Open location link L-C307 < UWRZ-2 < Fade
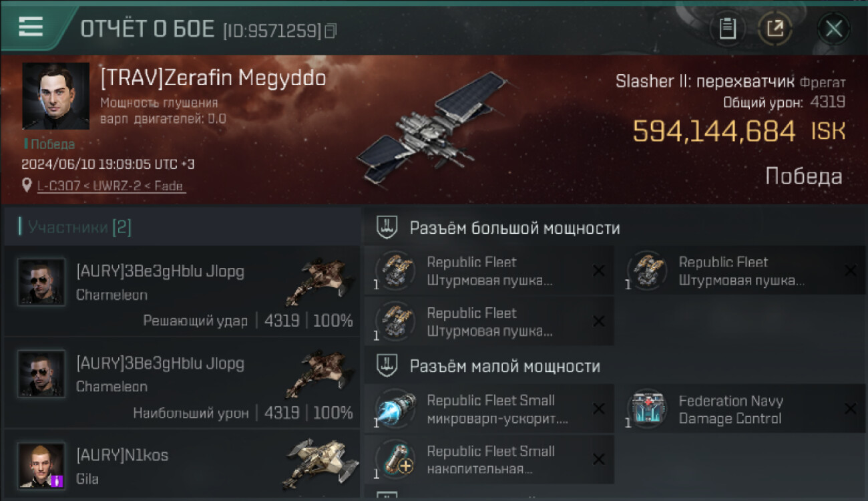This screenshot has width=868, height=501. (111, 186)
